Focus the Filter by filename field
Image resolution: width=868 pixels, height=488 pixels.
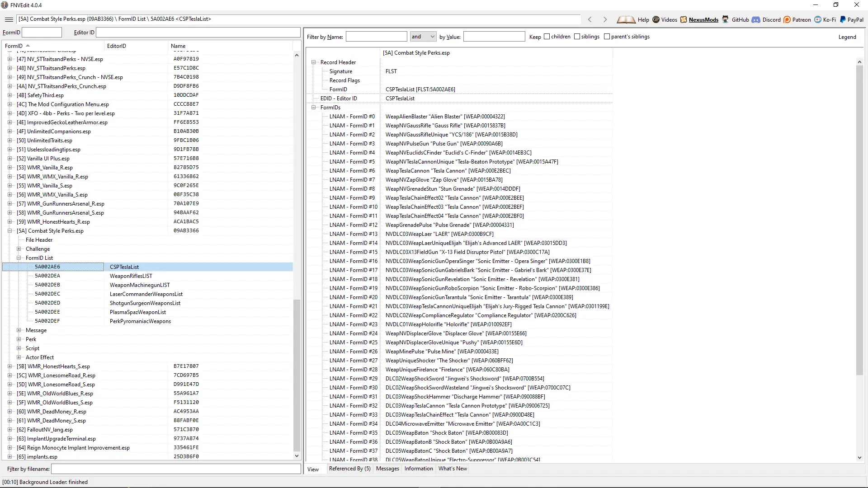(x=176, y=469)
